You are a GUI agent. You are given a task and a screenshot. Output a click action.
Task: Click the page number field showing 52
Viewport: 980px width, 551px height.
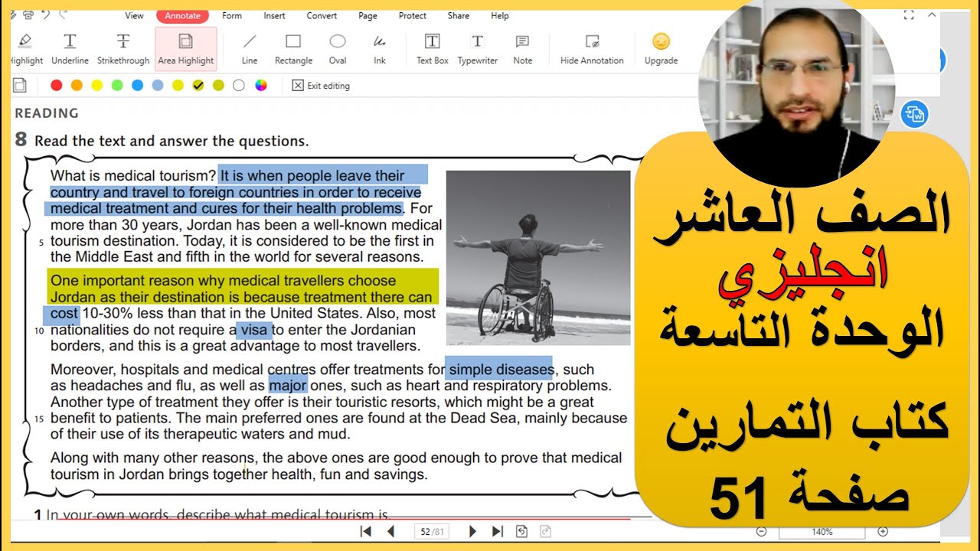431,531
